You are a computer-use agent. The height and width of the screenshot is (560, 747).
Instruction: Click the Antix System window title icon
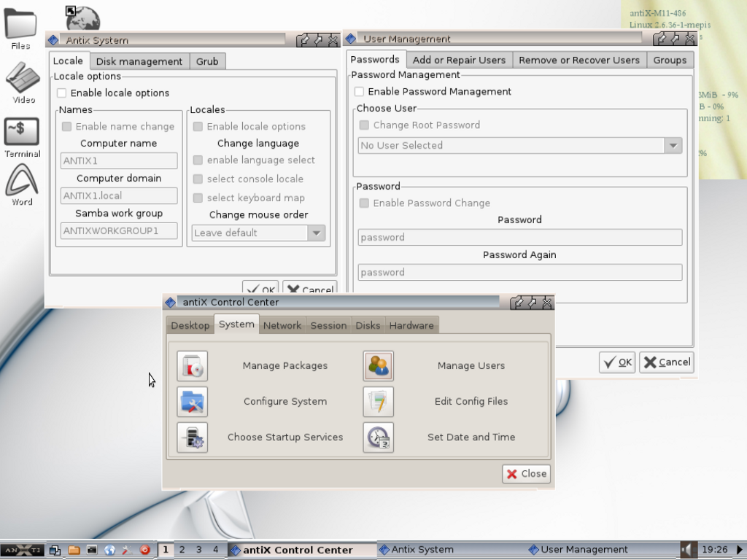[x=53, y=40]
